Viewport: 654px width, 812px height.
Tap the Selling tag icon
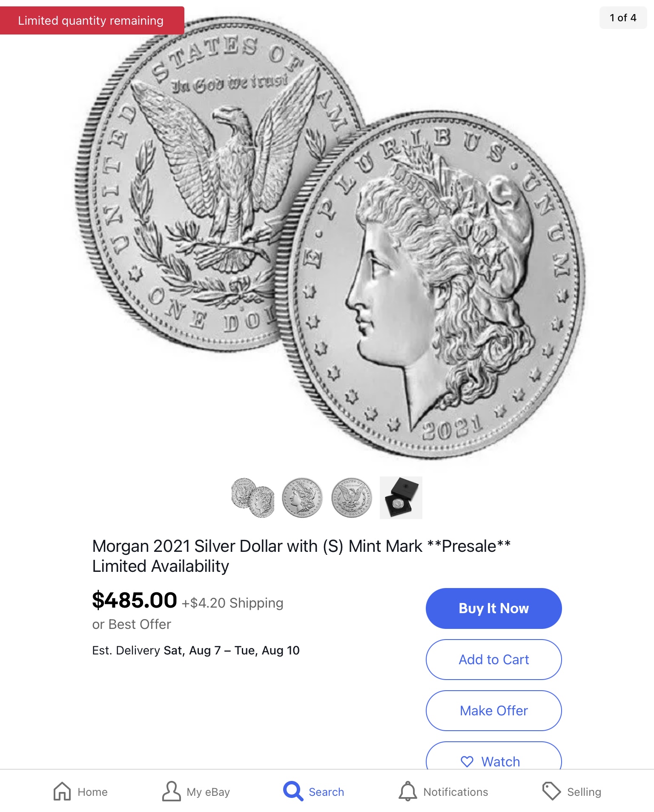pos(551,792)
